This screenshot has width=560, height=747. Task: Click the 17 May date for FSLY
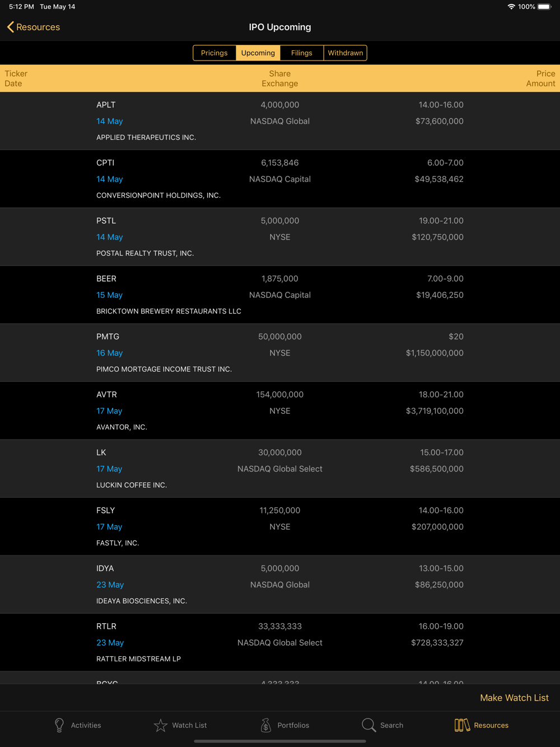coord(109,527)
